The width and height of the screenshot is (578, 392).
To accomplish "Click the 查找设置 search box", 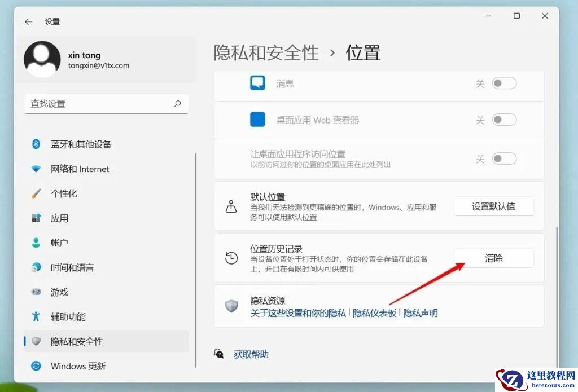I will point(106,104).
